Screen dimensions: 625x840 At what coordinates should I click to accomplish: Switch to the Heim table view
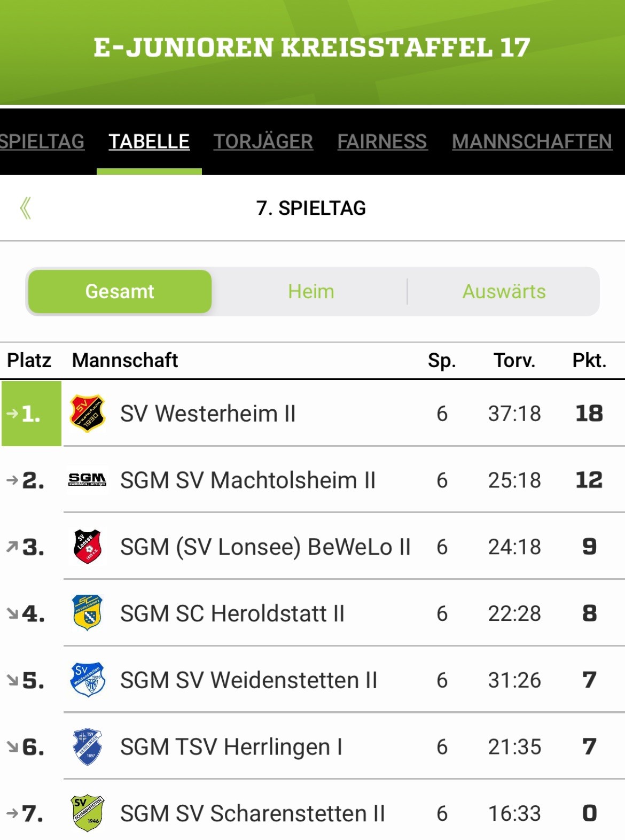point(311,291)
